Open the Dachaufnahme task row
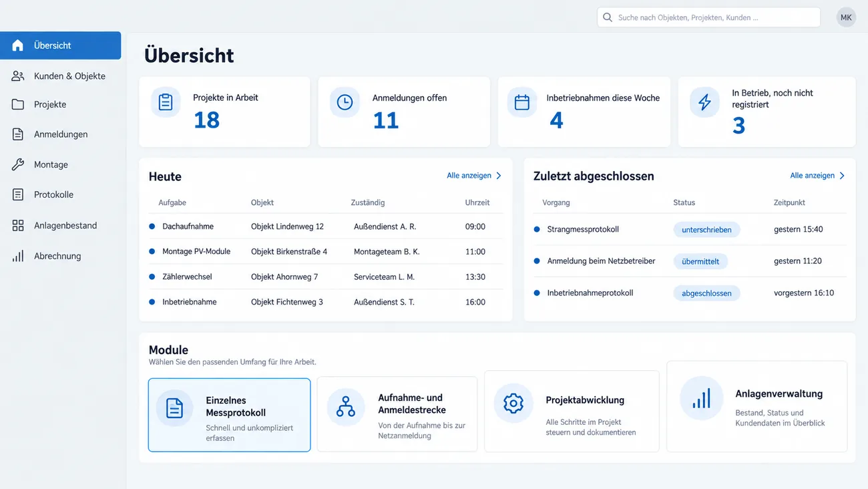The height and width of the screenshot is (489, 868). tap(326, 226)
